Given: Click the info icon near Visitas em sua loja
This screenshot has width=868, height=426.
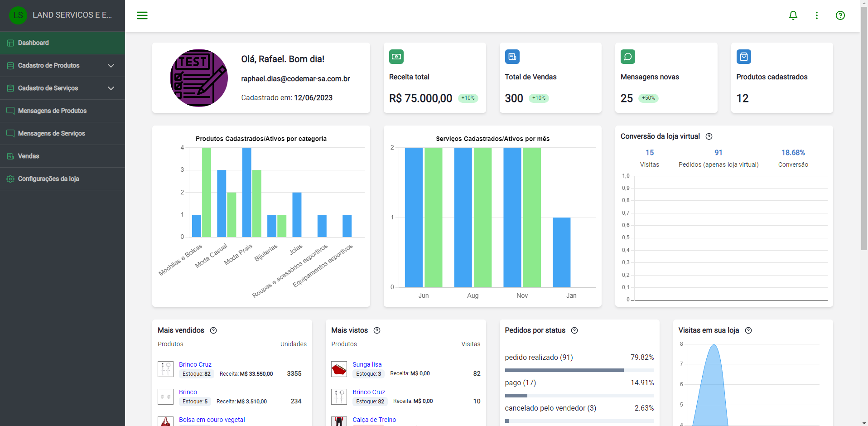Looking at the screenshot, I should point(748,330).
